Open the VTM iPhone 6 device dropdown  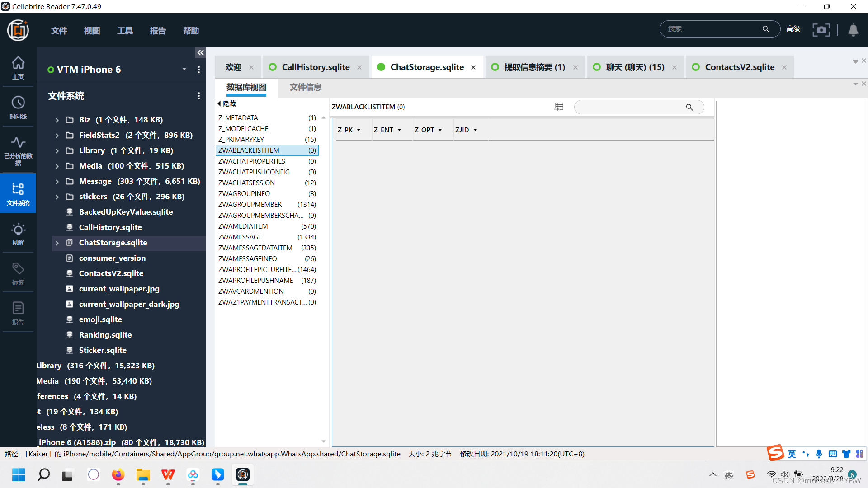pyautogui.click(x=184, y=70)
